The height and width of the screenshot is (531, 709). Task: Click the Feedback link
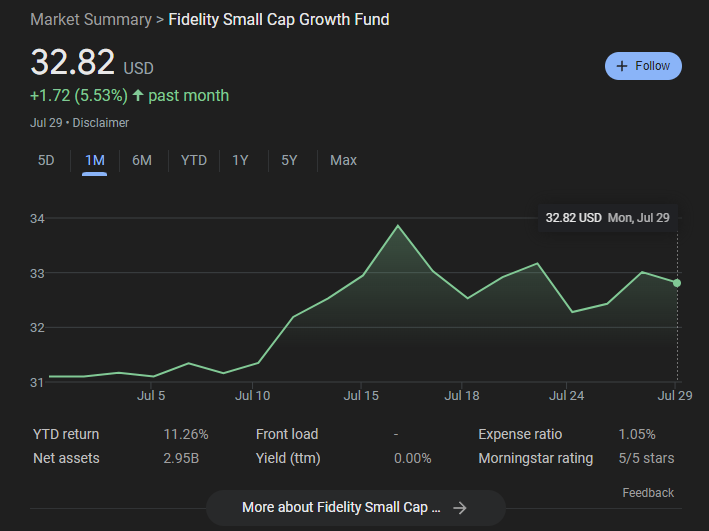tap(648, 493)
